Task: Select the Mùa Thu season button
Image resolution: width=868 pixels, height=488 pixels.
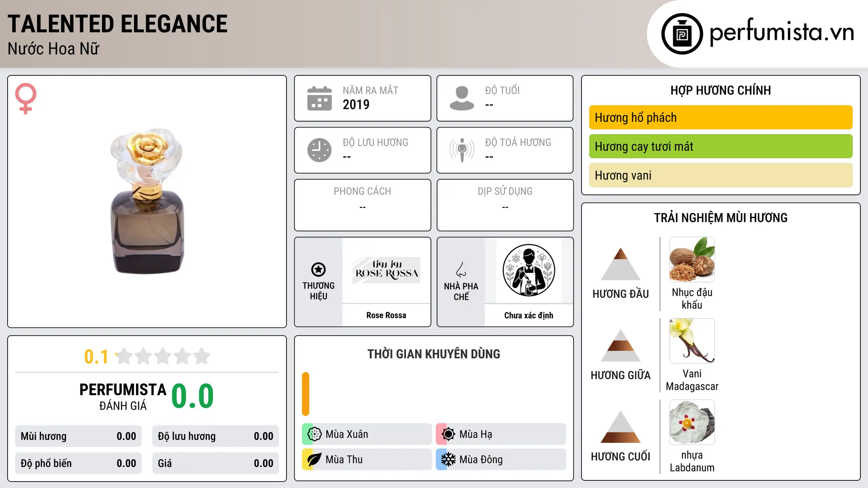Action: click(367, 460)
